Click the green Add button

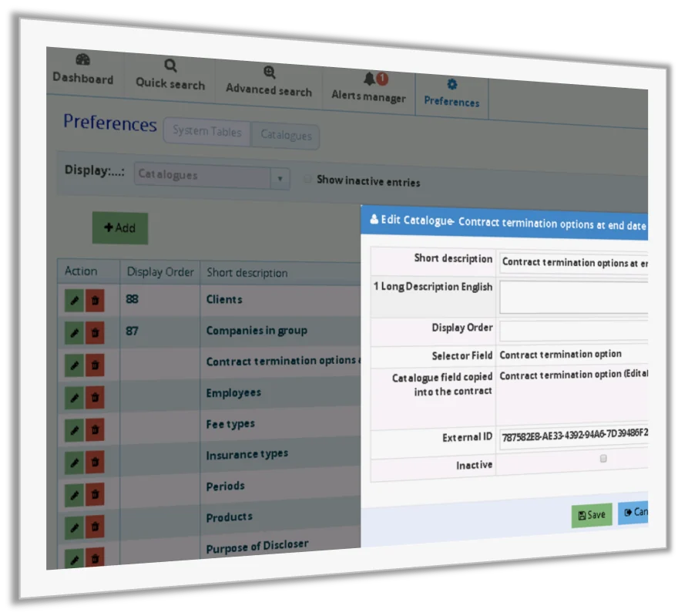119,228
